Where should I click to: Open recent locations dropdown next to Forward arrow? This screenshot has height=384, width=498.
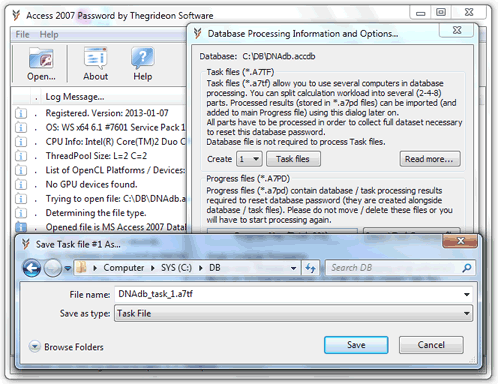click(68, 268)
